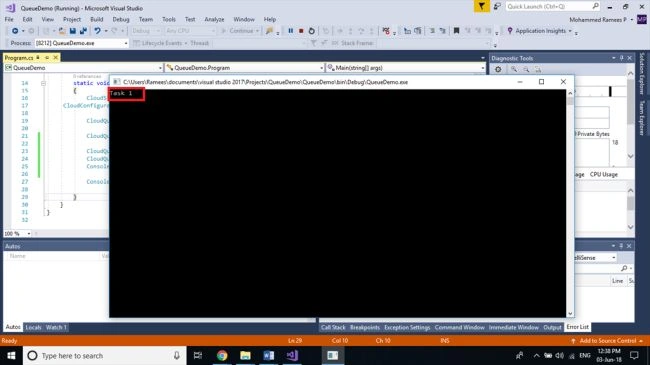This screenshot has height=365, width=650.
Task: Click the Navigate Backward toolbar icon
Action: tap(15, 31)
